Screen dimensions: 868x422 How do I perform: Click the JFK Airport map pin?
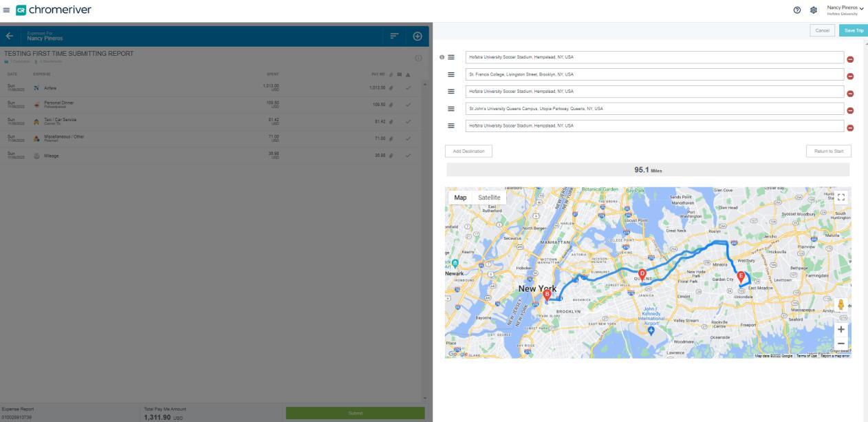click(651, 330)
